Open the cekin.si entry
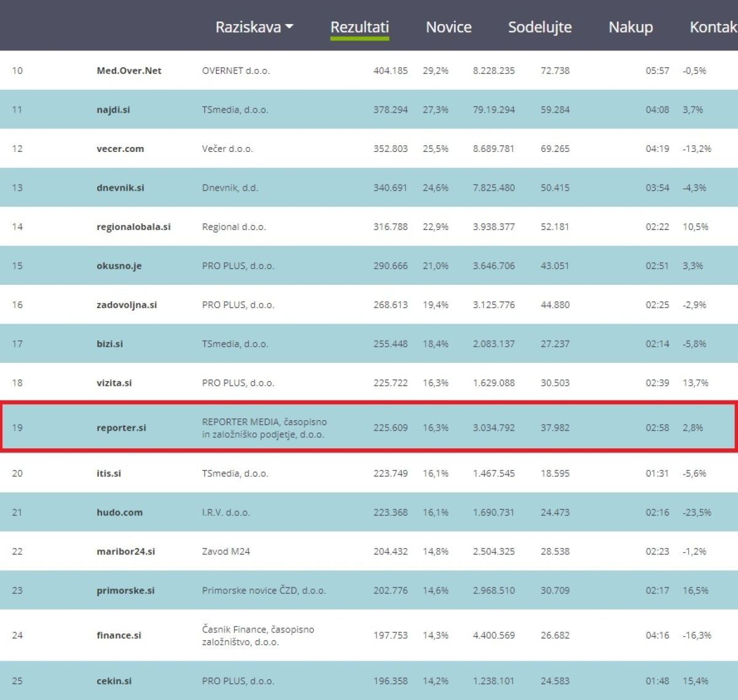 pyautogui.click(x=114, y=681)
